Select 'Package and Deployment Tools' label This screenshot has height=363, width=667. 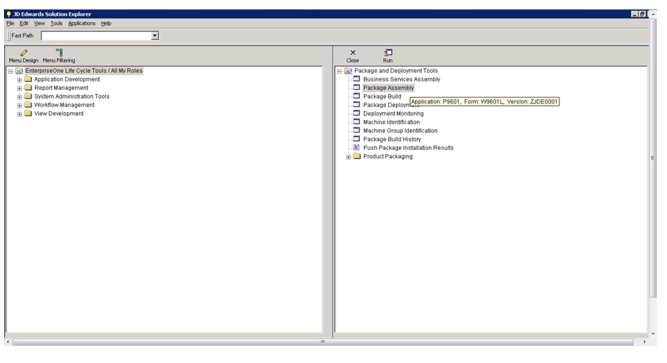click(x=396, y=71)
